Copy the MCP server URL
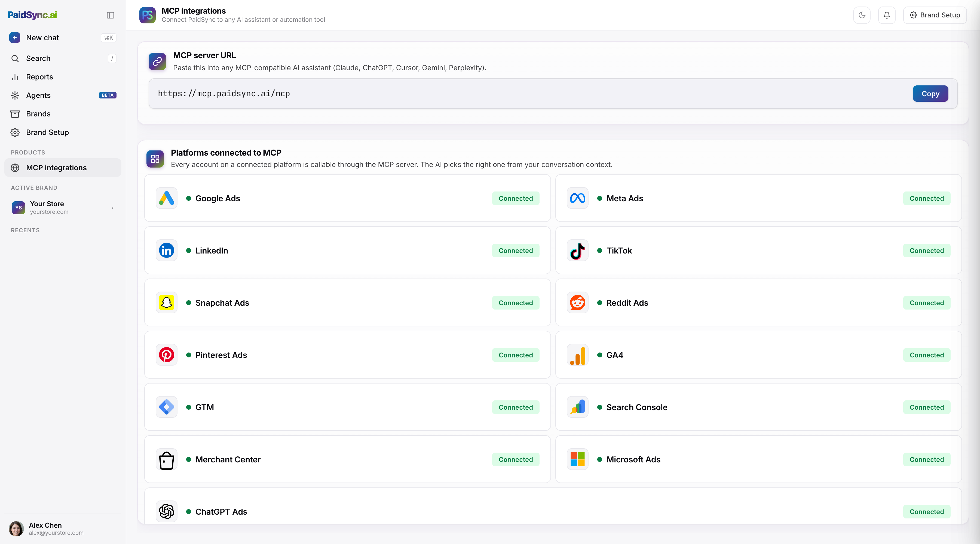Viewport: 980px width, 544px height. 930,94
